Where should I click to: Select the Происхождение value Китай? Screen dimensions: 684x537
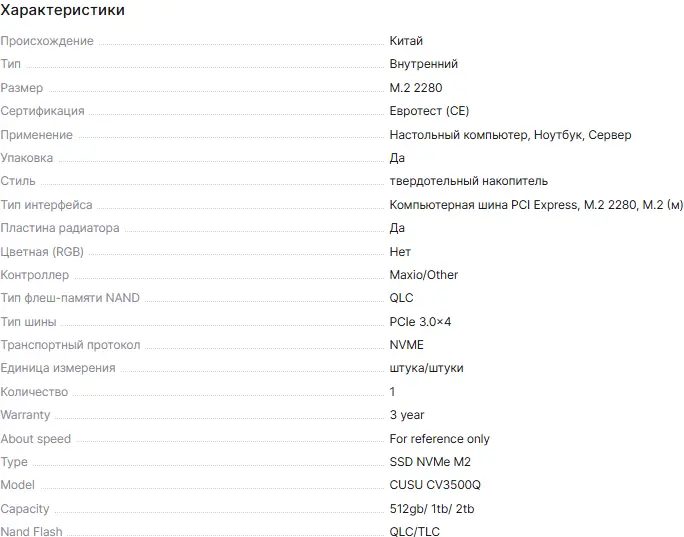pos(406,41)
